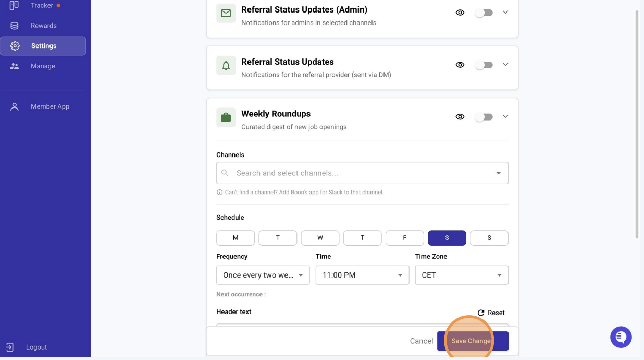
Task: Click the Rewards coins icon in sidebar
Action: click(15, 26)
